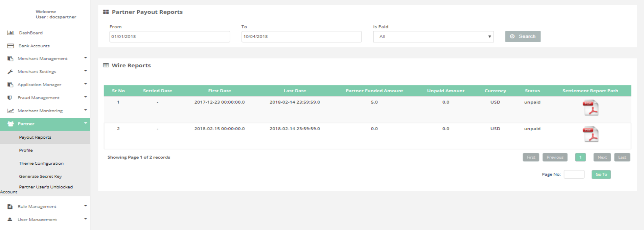644x230 pixels.
Task: Click the User Management person icon
Action: pyautogui.click(x=10, y=220)
